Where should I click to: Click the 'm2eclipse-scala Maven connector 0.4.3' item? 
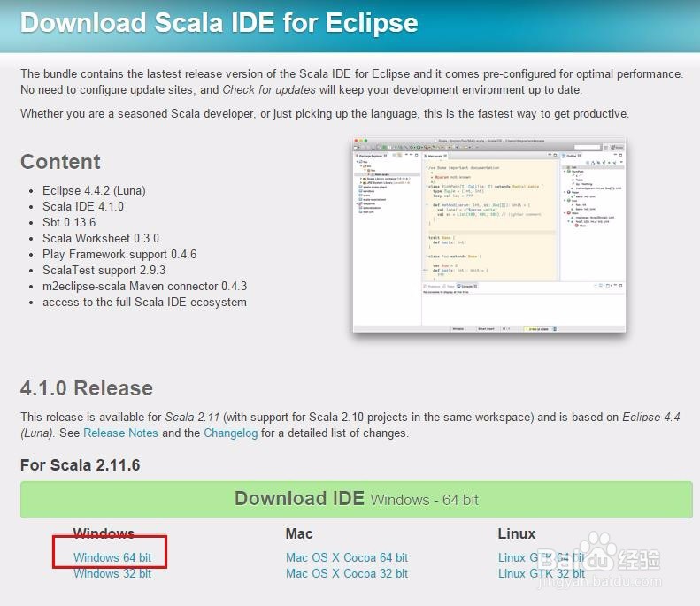(x=144, y=286)
